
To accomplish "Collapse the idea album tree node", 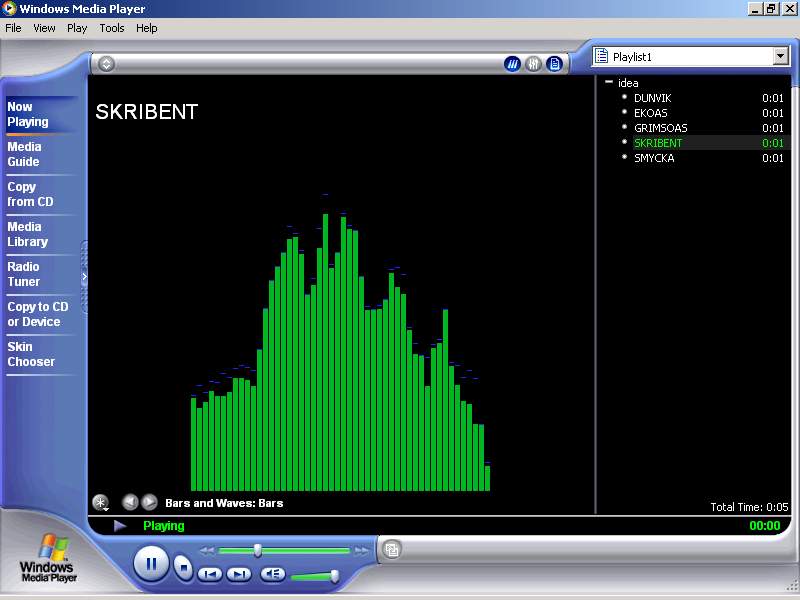I will pos(609,83).
